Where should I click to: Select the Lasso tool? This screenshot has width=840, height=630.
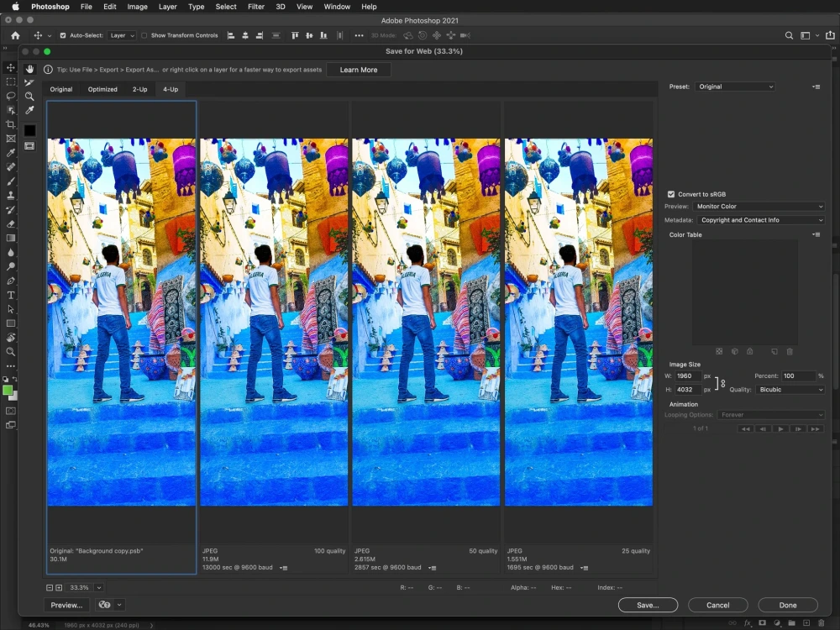(10, 96)
